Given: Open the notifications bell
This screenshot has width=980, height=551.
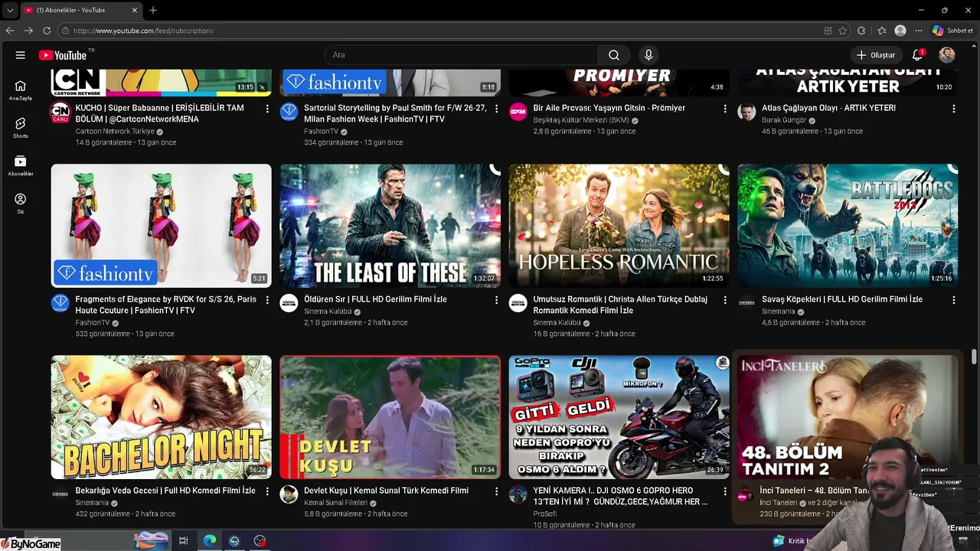Looking at the screenshot, I should pos(917,55).
